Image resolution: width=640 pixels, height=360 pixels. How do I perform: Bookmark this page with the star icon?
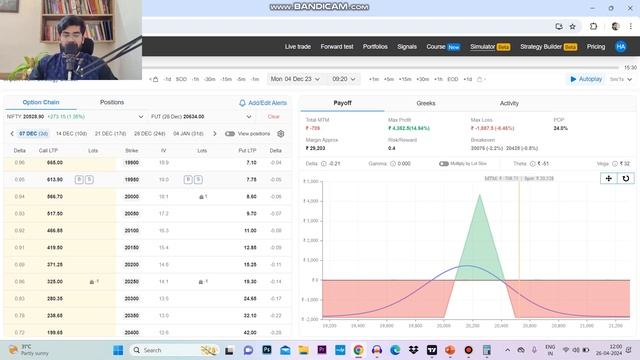click(572, 27)
